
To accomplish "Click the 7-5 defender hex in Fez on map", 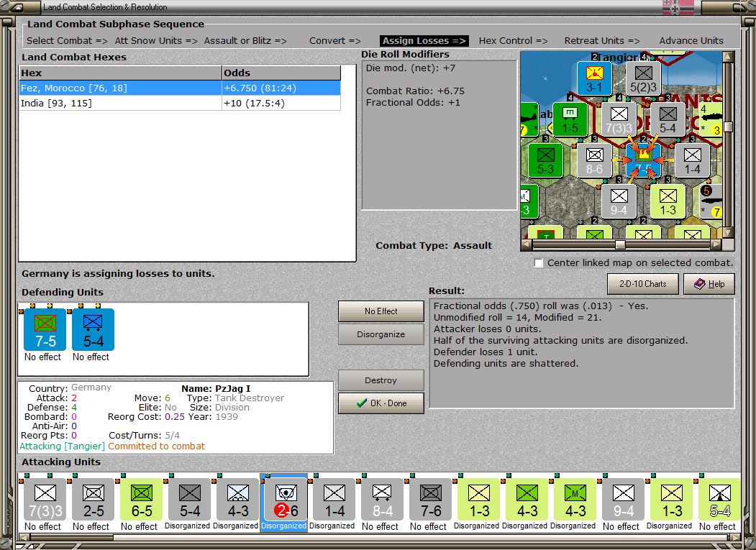I will tap(643, 160).
